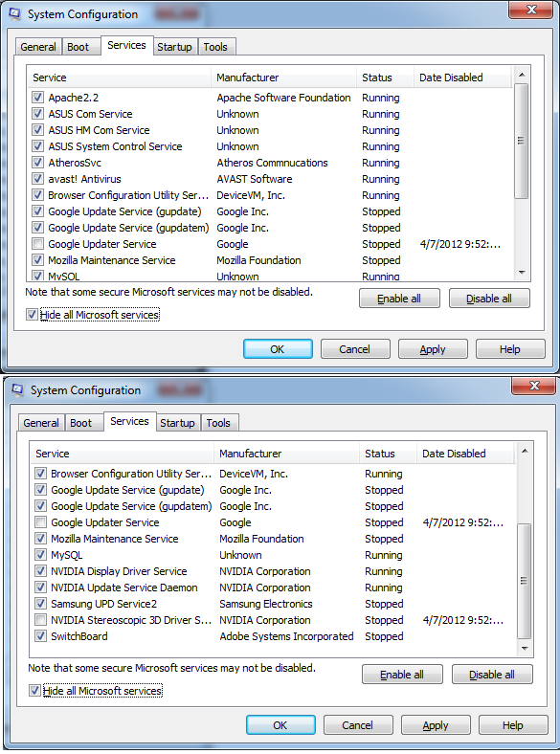Select 'Apache Software Foundation' manufacturer cell
Screen dimensions: 560x754
[x=284, y=98]
